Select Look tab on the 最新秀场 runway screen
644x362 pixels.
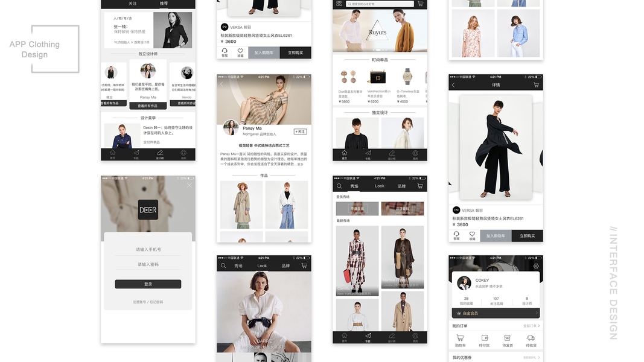pyautogui.click(x=380, y=186)
